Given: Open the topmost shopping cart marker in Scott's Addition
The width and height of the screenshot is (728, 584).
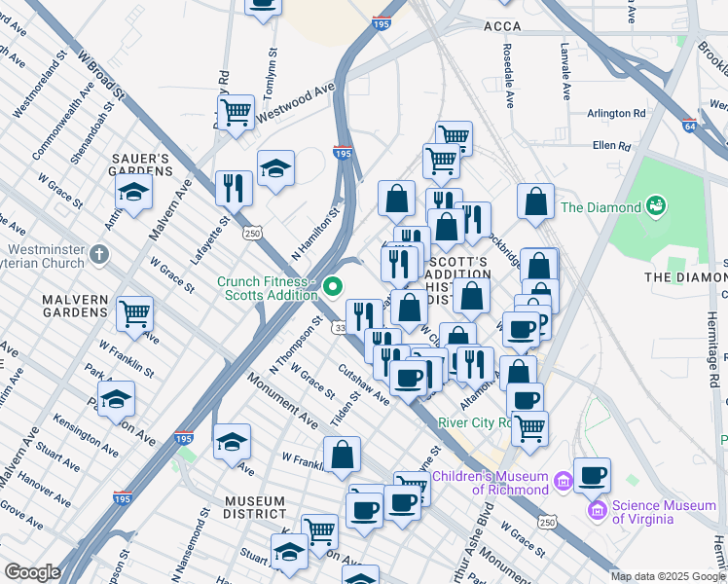Looking at the screenshot, I should click(455, 135).
